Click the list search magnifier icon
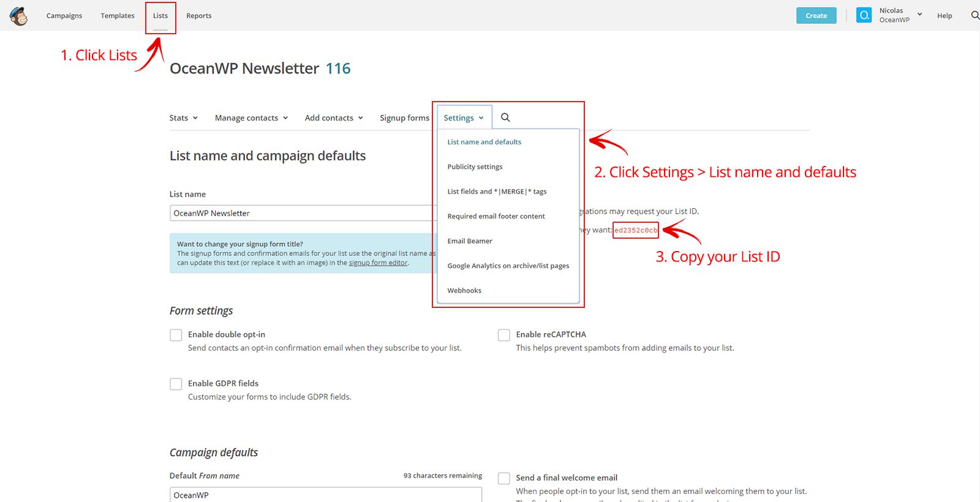Image resolution: width=980 pixels, height=502 pixels. coord(505,118)
